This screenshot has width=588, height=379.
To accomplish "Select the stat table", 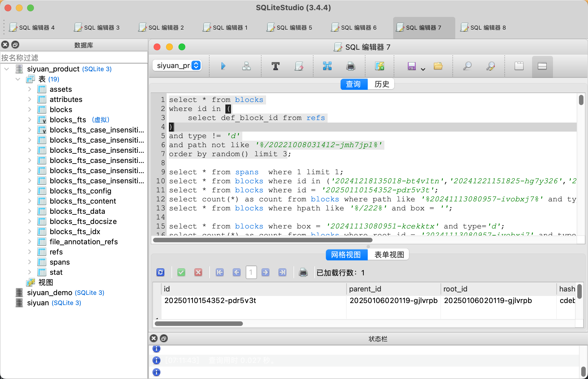I will pyautogui.click(x=56, y=272).
